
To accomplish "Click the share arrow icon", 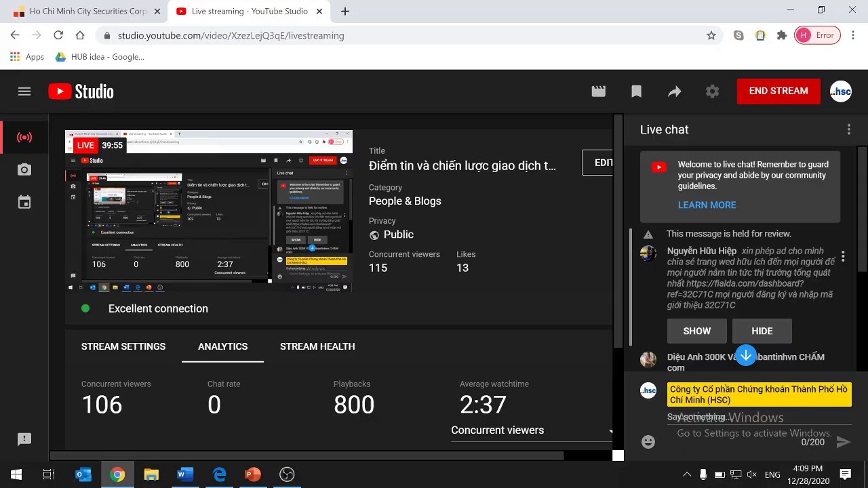I will (674, 91).
